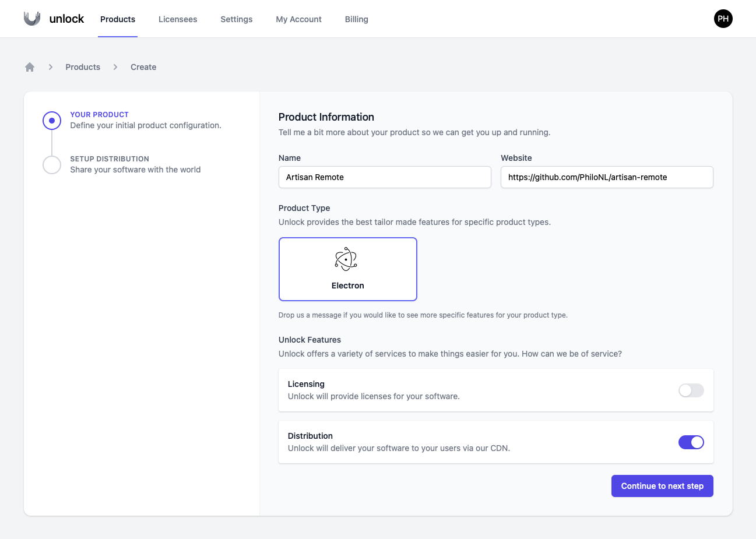756x539 pixels.
Task: Click Continue to next step button
Action: pos(662,486)
